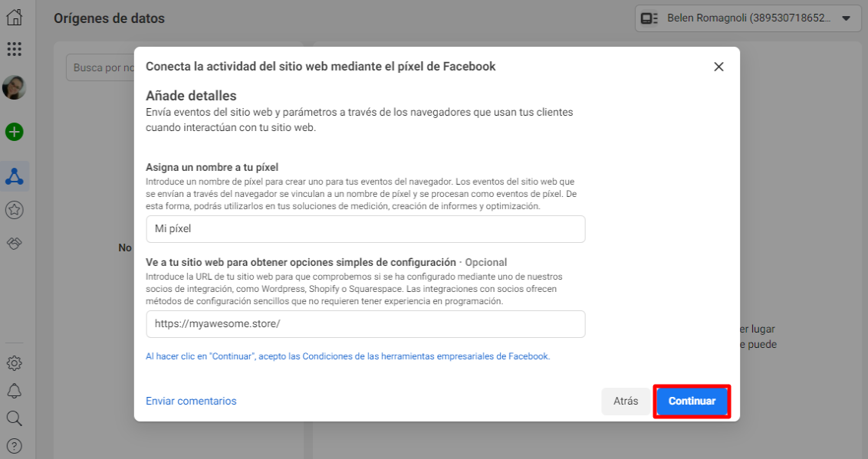Click the search magnifier icon
868x459 pixels.
(15, 418)
